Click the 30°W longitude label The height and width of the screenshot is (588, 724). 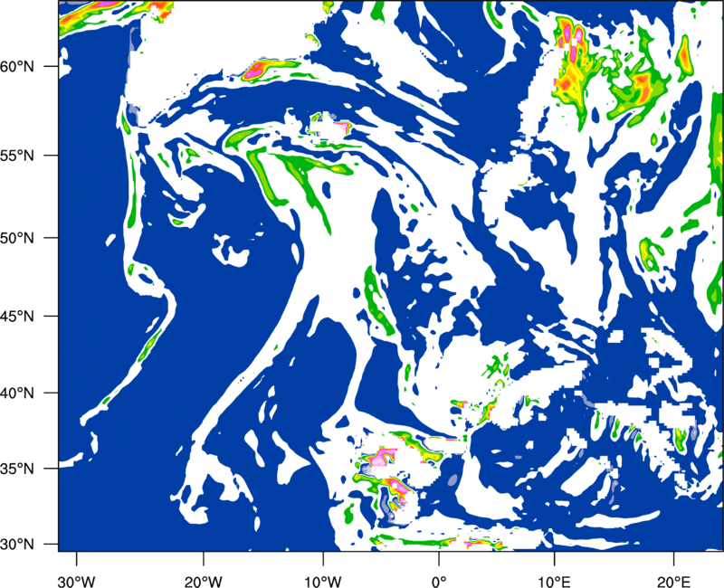(x=77, y=582)
